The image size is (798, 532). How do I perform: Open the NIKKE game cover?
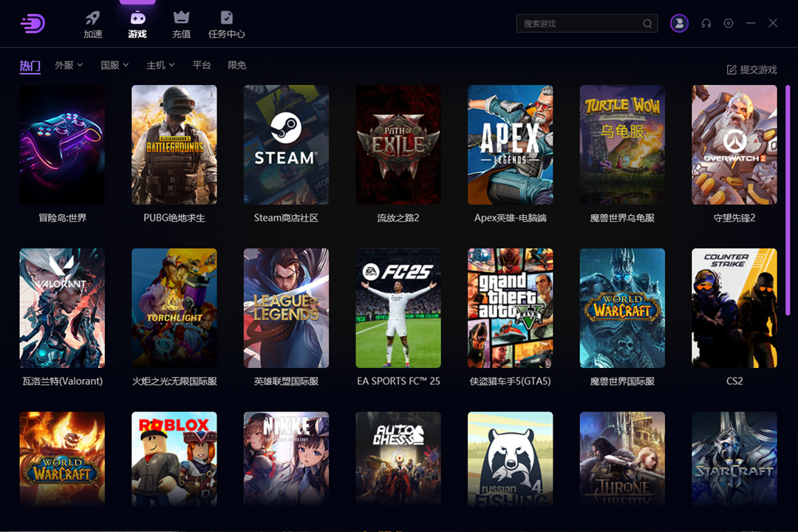tap(286, 459)
